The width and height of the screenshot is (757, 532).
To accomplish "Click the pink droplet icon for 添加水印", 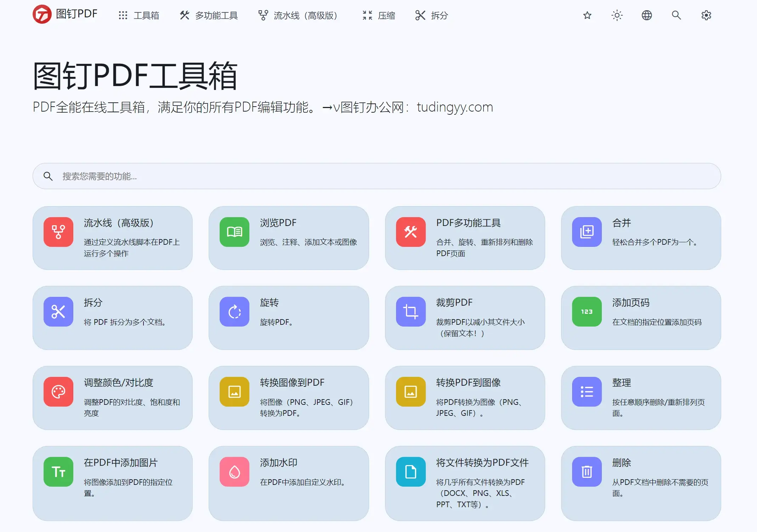I will (235, 472).
